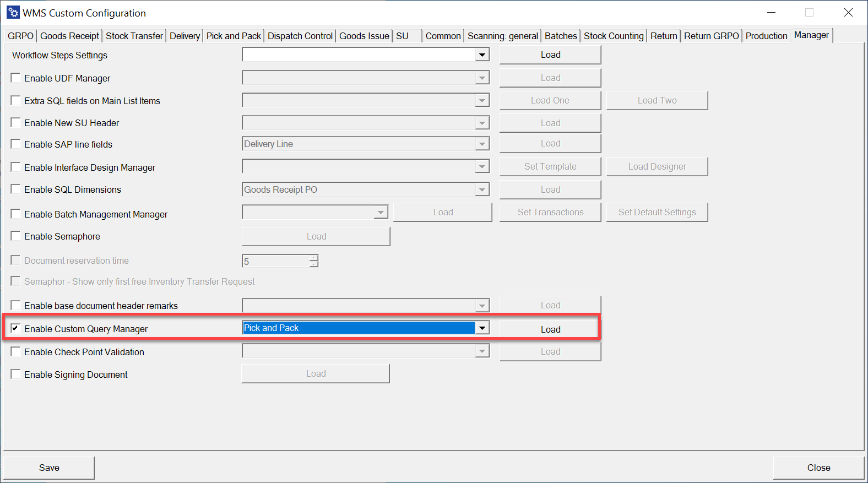
Task: Enable UDF Manager checkbox
Action: [16, 78]
